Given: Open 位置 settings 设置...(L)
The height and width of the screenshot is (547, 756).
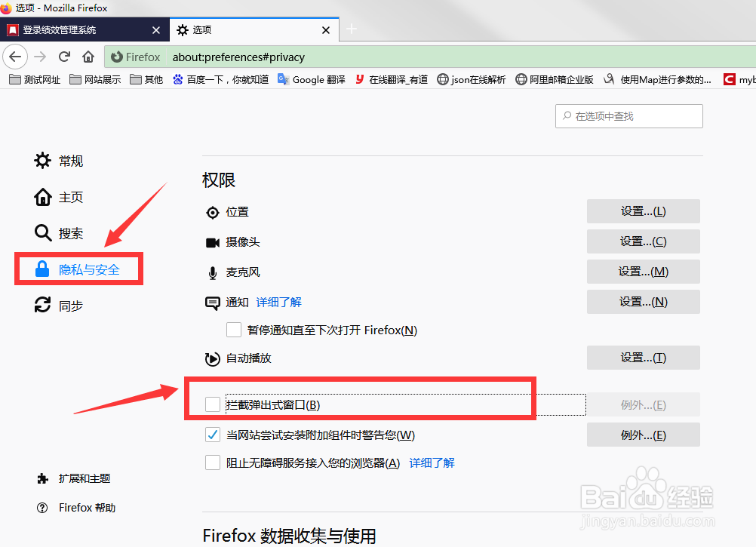Looking at the screenshot, I should pyautogui.click(x=643, y=211).
